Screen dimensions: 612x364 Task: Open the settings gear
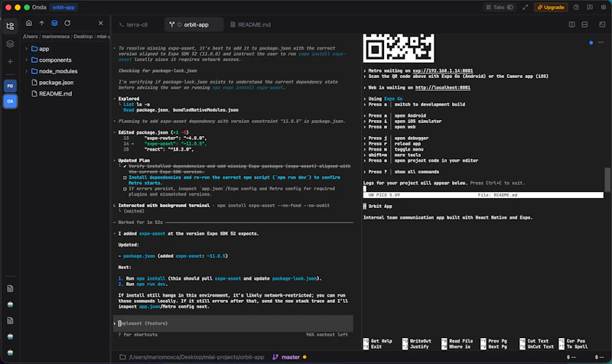[x=603, y=7]
